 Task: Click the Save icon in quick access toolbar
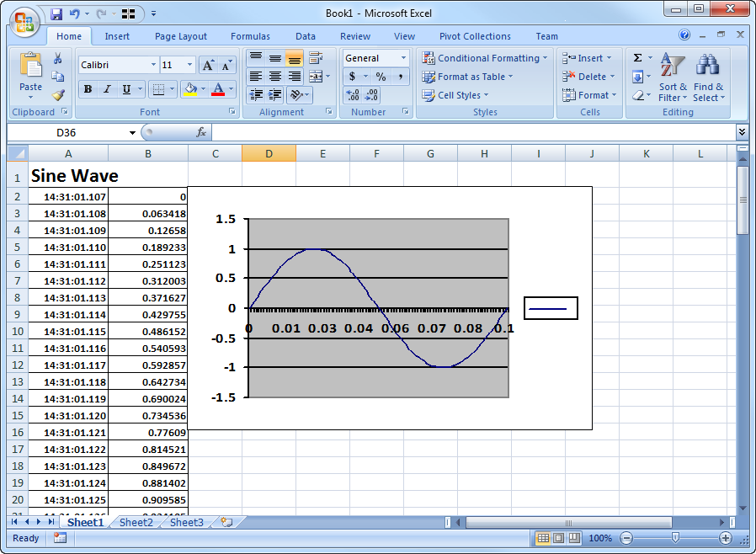pos(56,13)
